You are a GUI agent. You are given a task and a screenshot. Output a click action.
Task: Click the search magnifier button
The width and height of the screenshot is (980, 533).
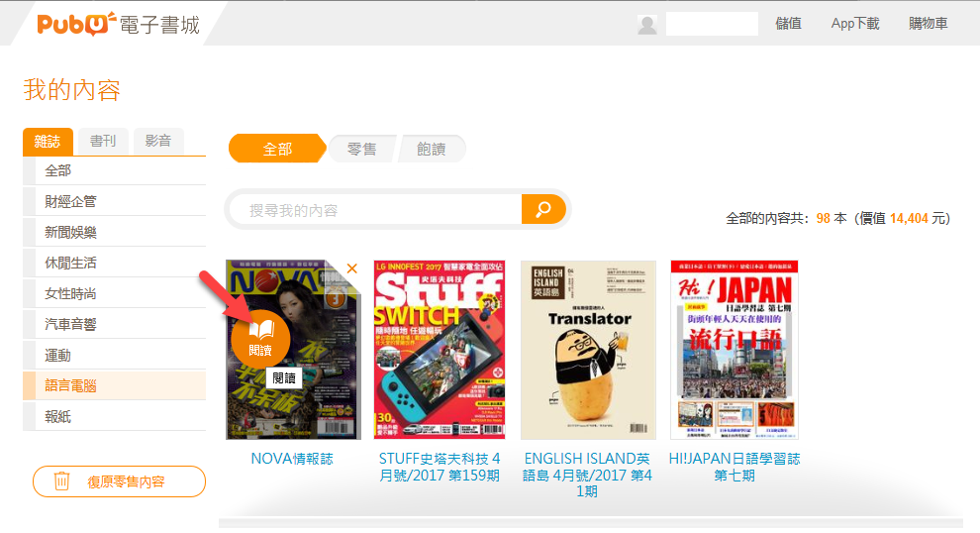[x=543, y=209]
